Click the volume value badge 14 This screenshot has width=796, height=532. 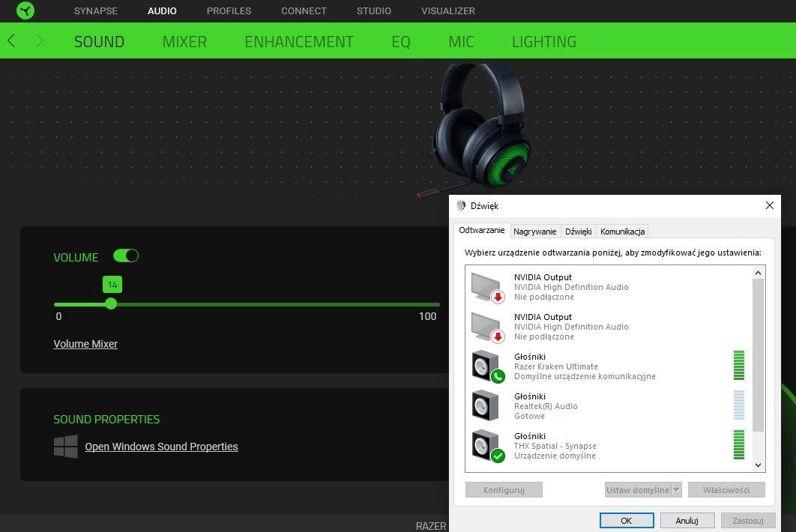tap(112, 285)
